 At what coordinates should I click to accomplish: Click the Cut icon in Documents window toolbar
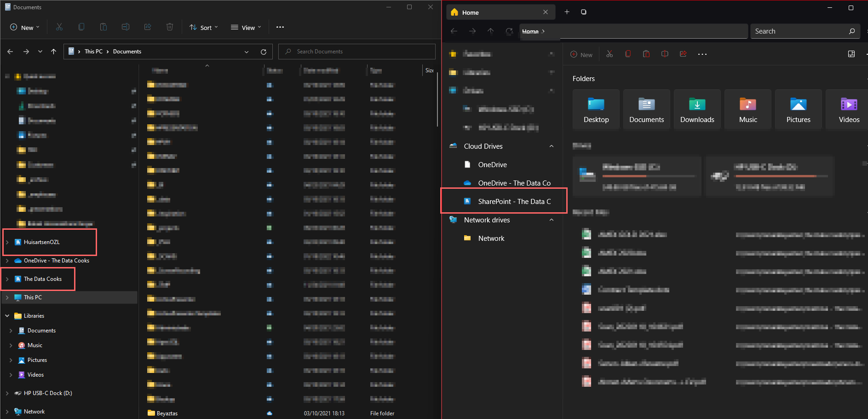point(59,27)
